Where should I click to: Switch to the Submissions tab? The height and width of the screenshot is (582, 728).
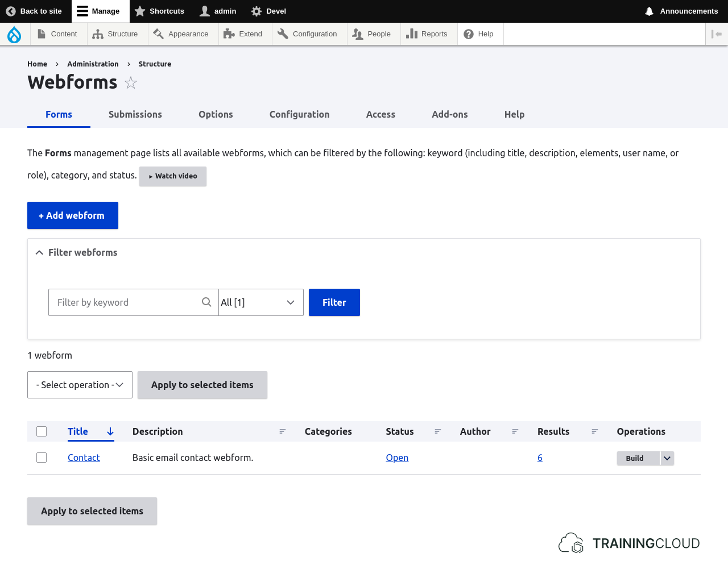click(135, 114)
